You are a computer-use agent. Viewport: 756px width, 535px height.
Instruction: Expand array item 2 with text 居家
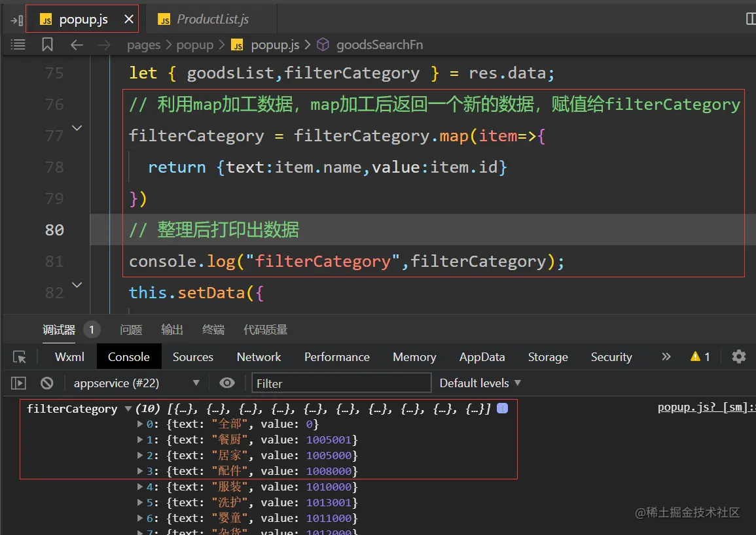[140, 455]
